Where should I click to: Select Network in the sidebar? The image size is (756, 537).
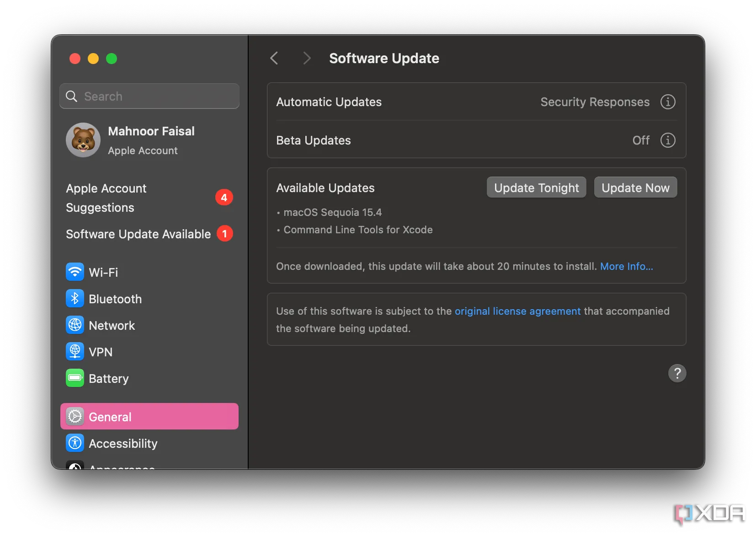click(149, 325)
